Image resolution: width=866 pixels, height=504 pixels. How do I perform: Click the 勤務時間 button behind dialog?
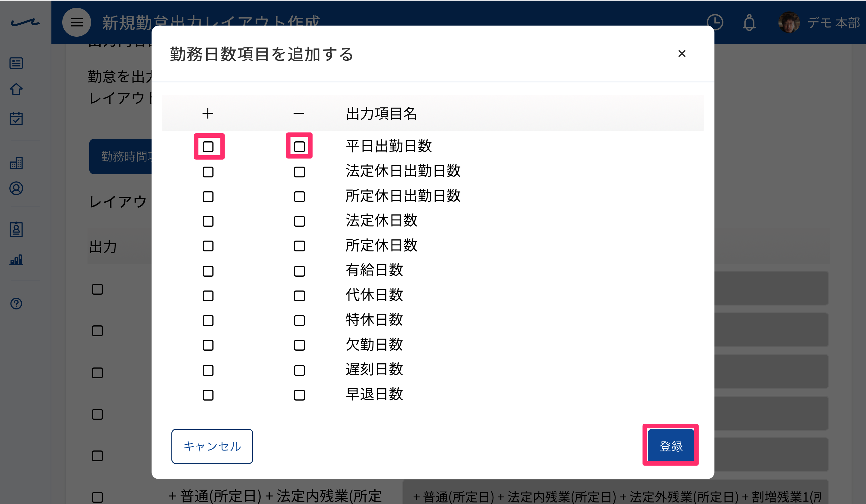point(120,156)
